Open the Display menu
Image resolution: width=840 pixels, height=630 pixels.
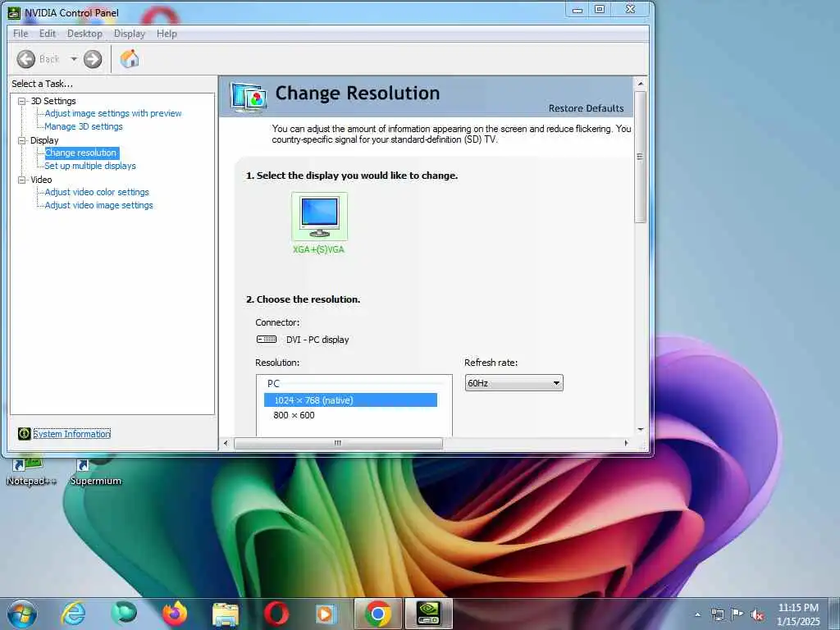[x=129, y=33]
